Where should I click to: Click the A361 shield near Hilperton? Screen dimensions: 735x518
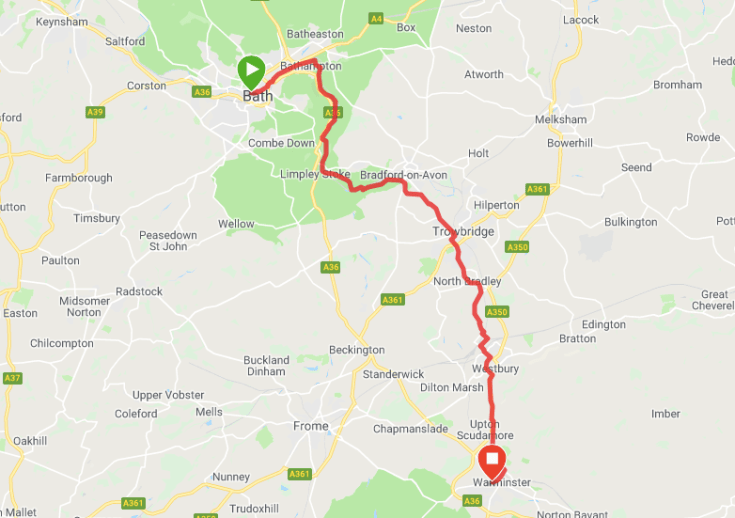click(x=537, y=189)
